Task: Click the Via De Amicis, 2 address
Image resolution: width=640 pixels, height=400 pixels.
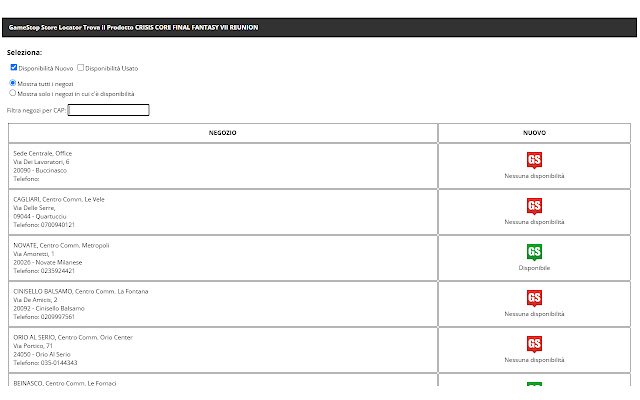Action: click(x=35, y=300)
